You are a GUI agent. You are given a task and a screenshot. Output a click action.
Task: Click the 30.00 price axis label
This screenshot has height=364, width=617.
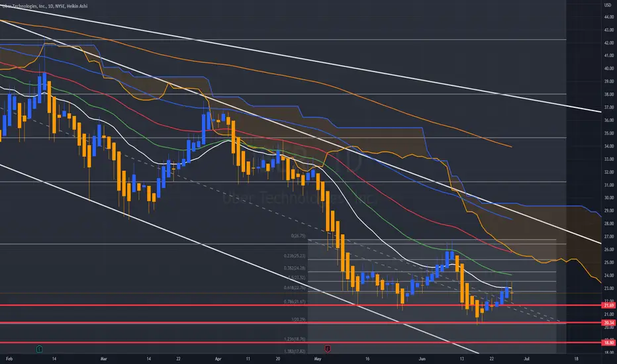[x=609, y=198]
